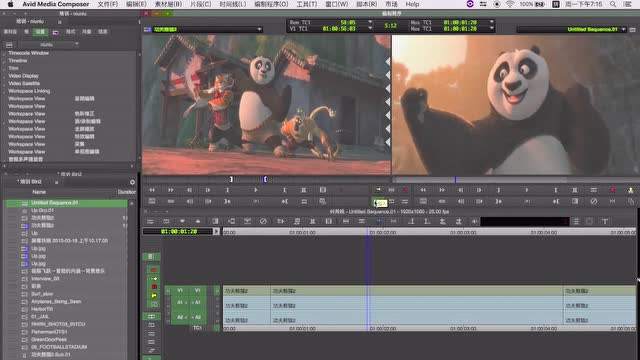Image resolution: width=640 pixels, height=360 pixels.
Task: Open the source lower V1 TC1 timecode dropdown arrow
Action: (x=370, y=29)
